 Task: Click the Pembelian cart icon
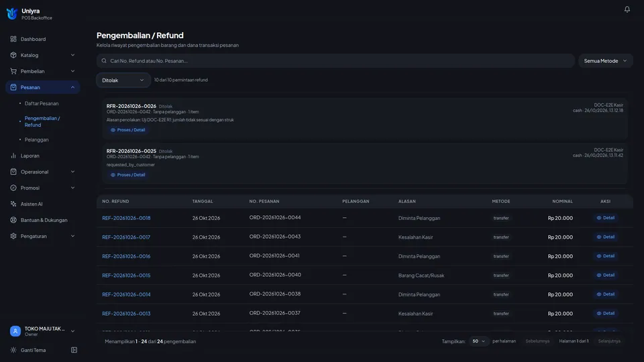13,71
